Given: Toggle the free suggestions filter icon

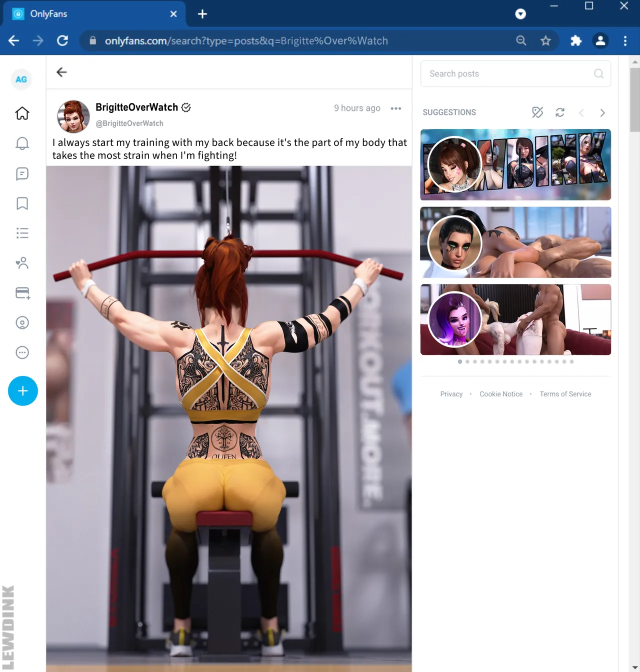Looking at the screenshot, I should coord(537,112).
